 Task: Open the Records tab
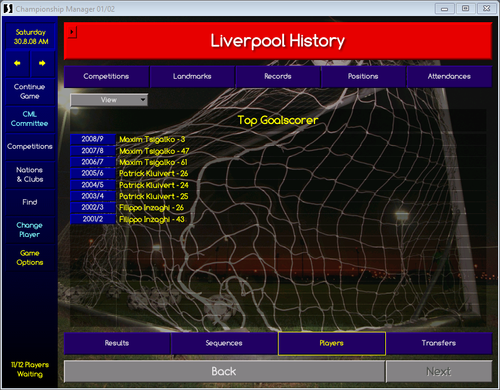tap(278, 76)
